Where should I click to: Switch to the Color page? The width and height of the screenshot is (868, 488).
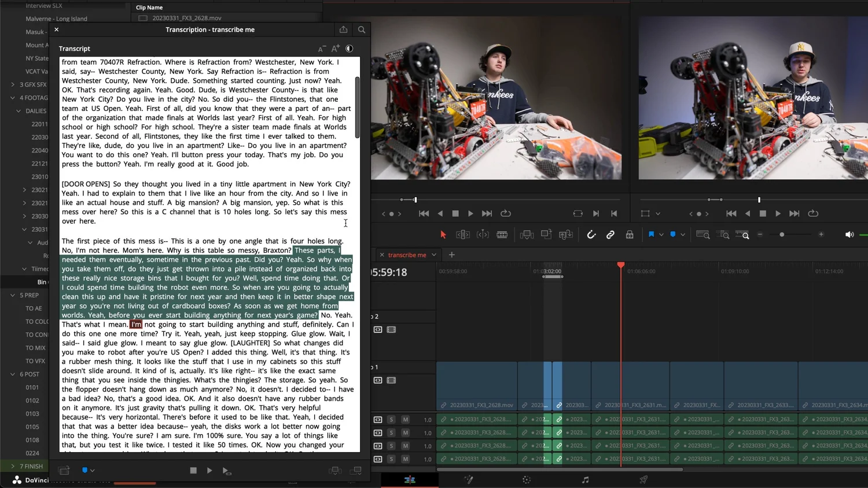525,479
